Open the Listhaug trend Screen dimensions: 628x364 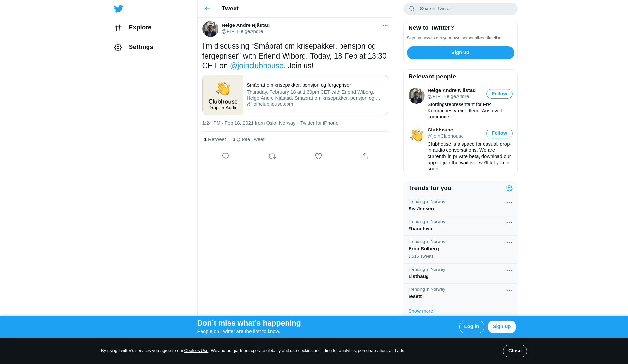pyautogui.click(x=460, y=273)
